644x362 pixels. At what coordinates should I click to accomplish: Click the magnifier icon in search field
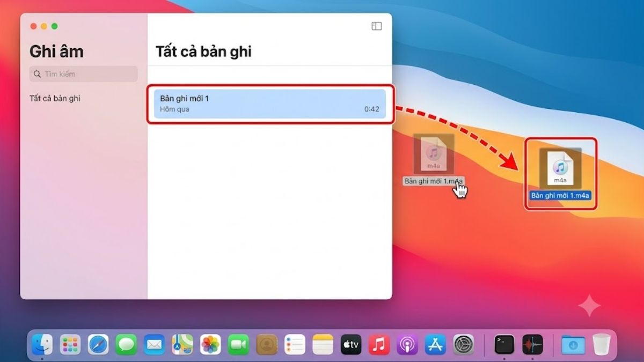click(37, 74)
